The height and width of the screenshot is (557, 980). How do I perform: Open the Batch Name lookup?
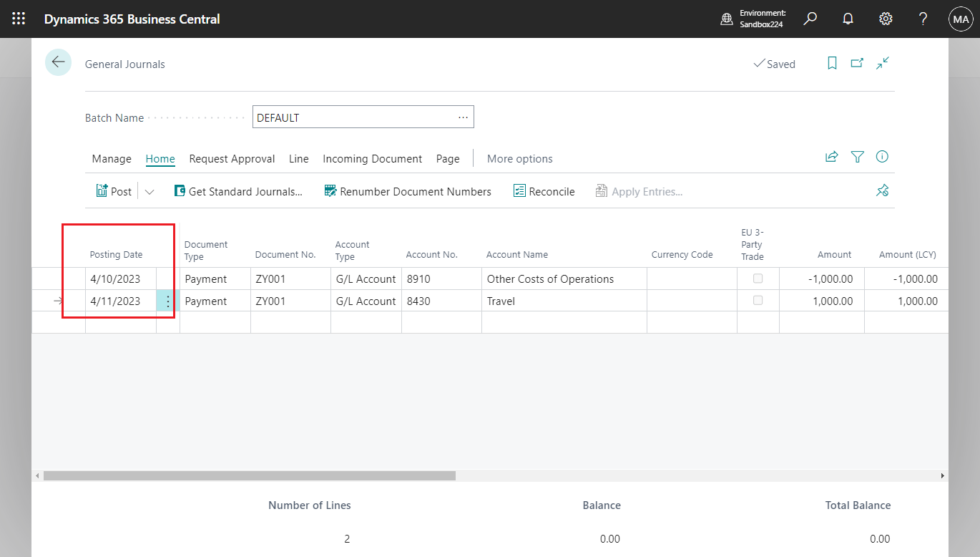tap(462, 117)
